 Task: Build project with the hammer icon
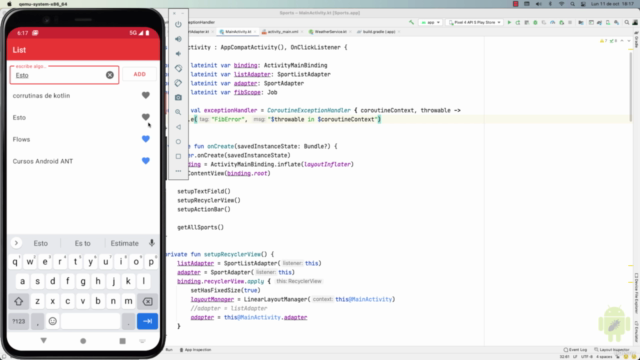point(411,22)
